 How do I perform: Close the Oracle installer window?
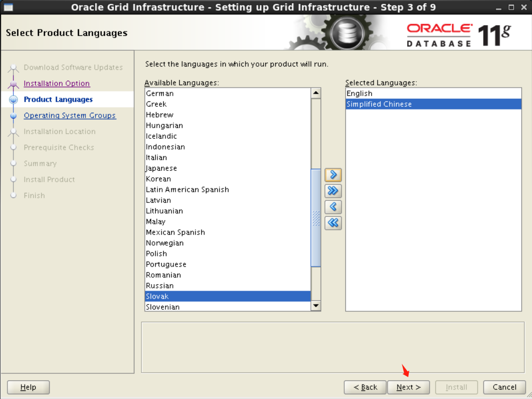click(x=523, y=7)
